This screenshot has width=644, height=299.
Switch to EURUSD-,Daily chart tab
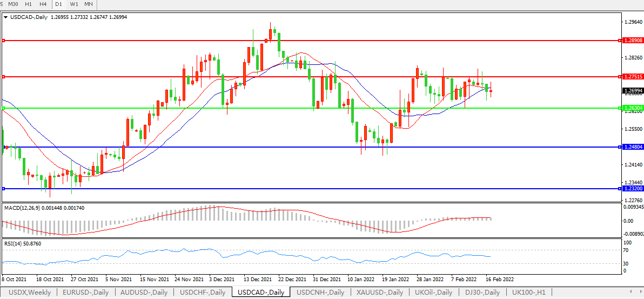click(85, 293)
